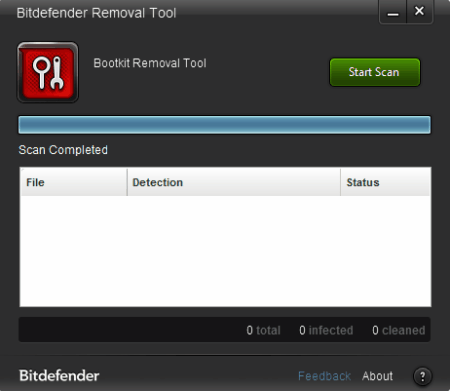The image size is (450, 391).
Task: Click the red Bootkit Removal Tool icon
Action: [48, 72]
